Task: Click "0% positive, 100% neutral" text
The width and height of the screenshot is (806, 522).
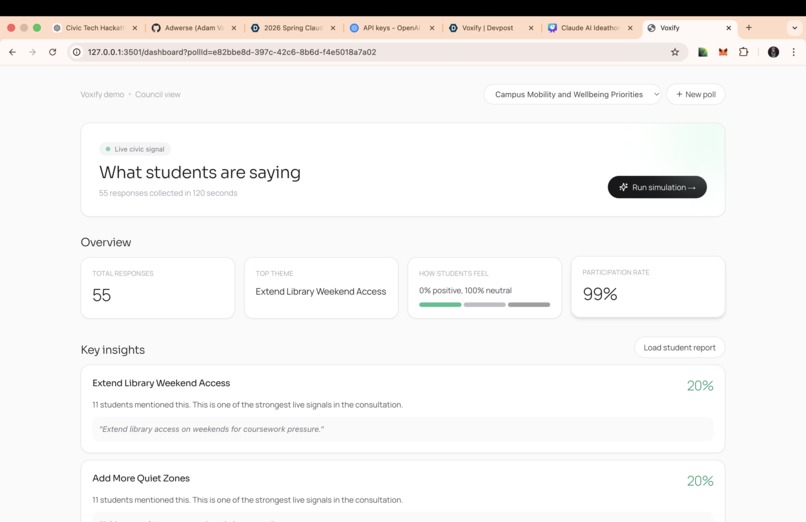Action: [x=465, y=290]
